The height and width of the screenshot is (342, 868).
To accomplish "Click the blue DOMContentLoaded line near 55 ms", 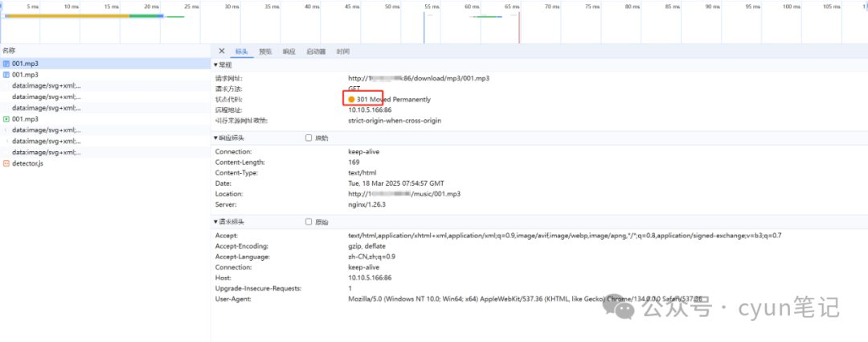I will [x=424, y=27].
